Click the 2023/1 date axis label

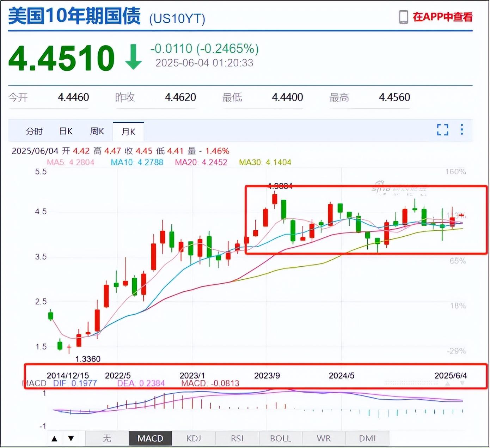click(192, 376)
